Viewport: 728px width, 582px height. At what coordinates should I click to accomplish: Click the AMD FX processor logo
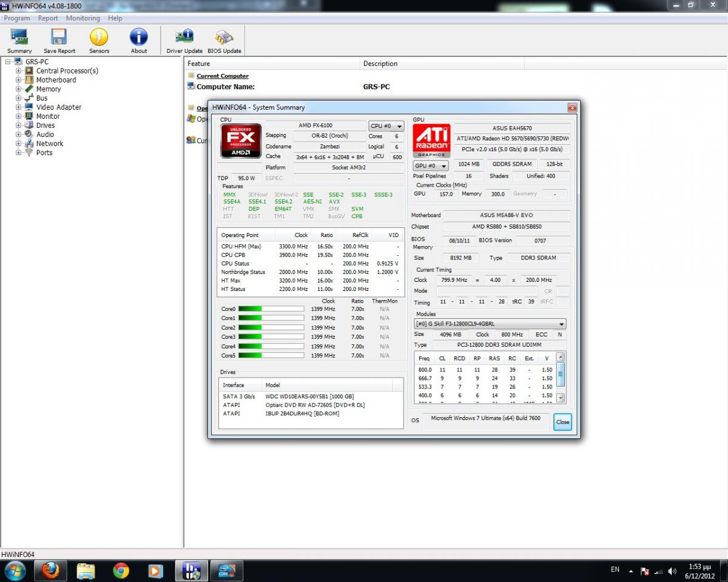(x=240, y=141)
